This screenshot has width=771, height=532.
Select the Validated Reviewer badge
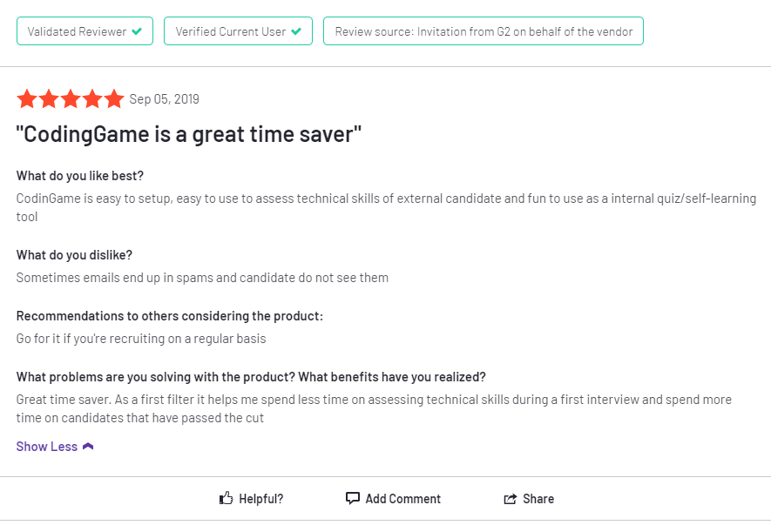coord(85,31)
